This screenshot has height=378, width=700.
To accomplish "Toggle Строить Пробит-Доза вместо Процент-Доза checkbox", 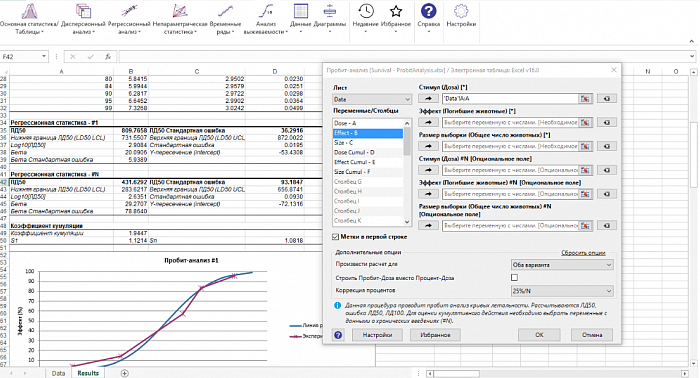I will 514,278.
